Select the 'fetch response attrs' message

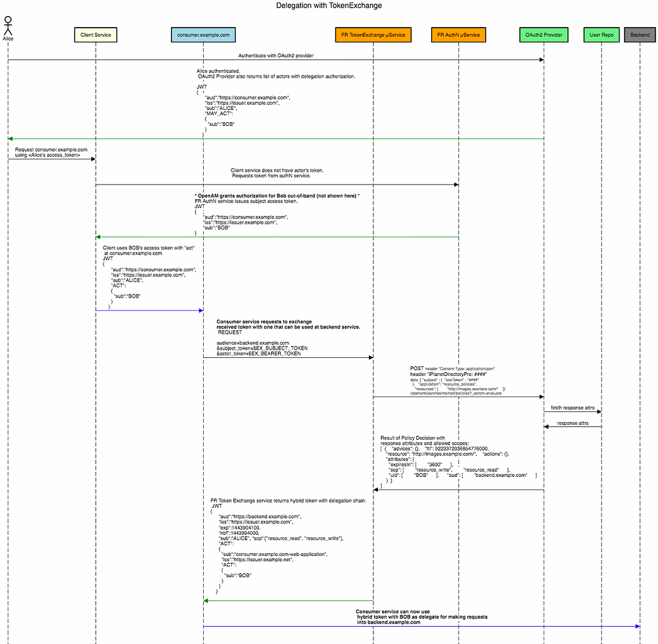coord(572,409)
